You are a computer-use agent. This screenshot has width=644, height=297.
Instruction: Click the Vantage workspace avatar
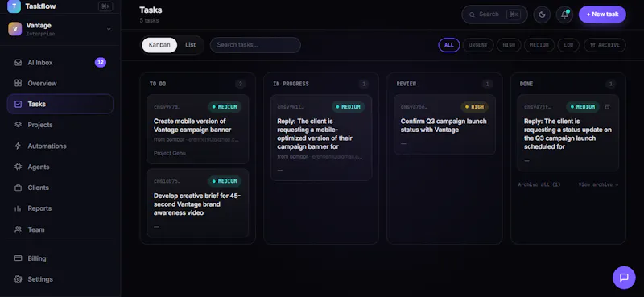(x=14, y=29)
